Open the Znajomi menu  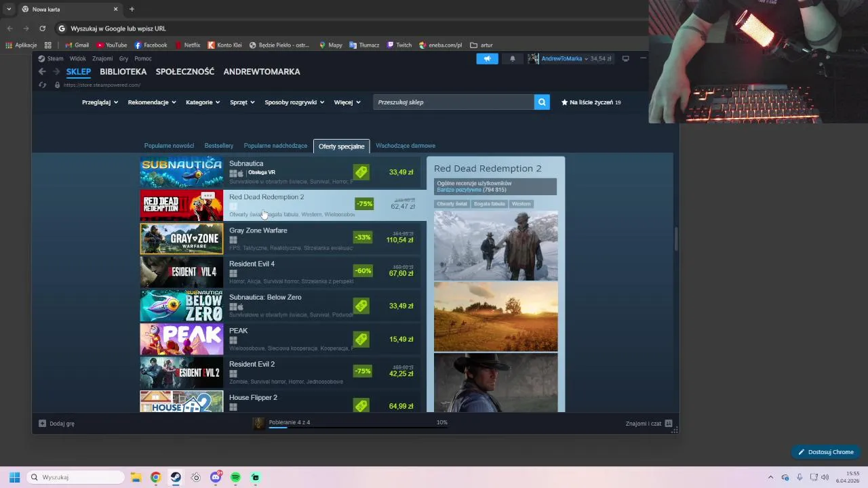tap(102, 58)
